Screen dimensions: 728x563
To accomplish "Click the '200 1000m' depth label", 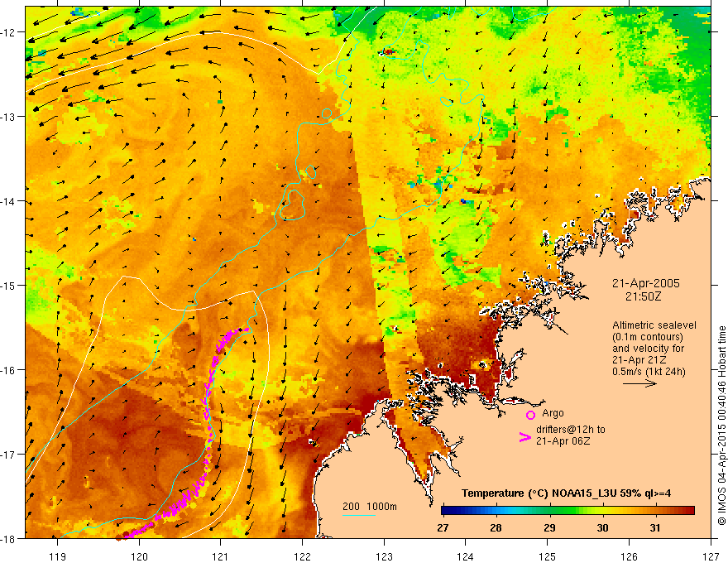I will coord(370,507).
